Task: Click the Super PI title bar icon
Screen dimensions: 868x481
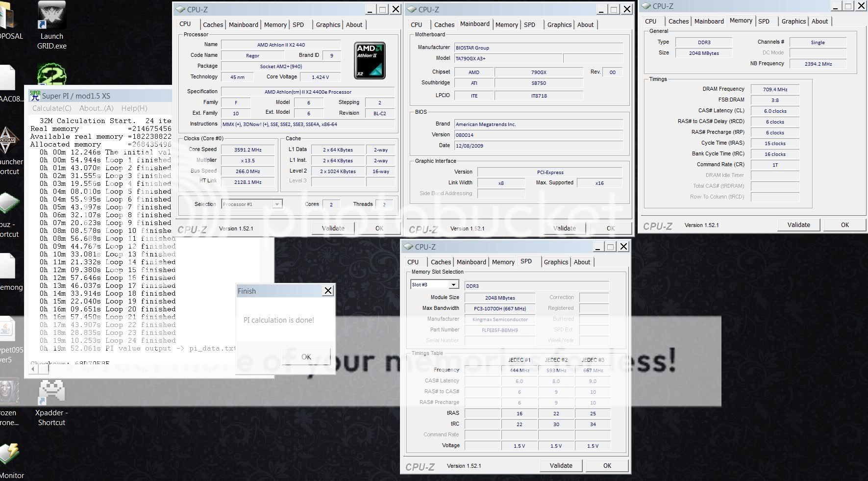Action: click(x=35, y=96)
